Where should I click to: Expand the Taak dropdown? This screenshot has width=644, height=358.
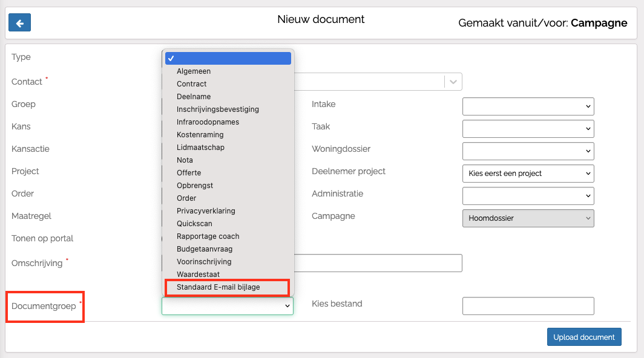(528, 129)
